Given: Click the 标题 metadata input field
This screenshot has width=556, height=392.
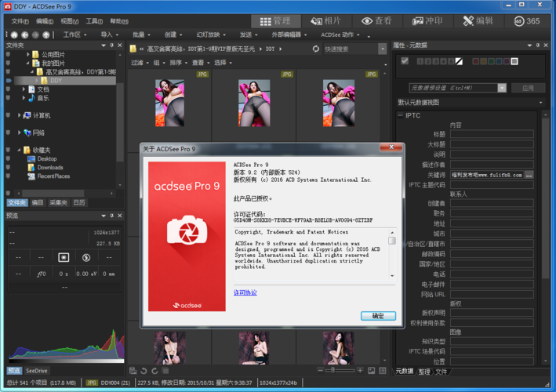Looking at the screenshot, I should [x=492, y=134].
